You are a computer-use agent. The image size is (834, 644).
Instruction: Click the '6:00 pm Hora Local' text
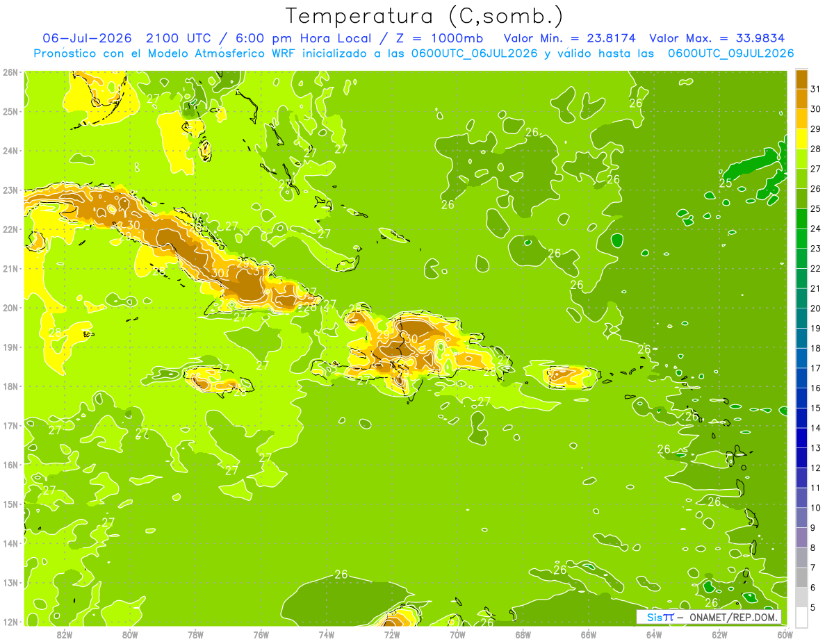(304, 38)
